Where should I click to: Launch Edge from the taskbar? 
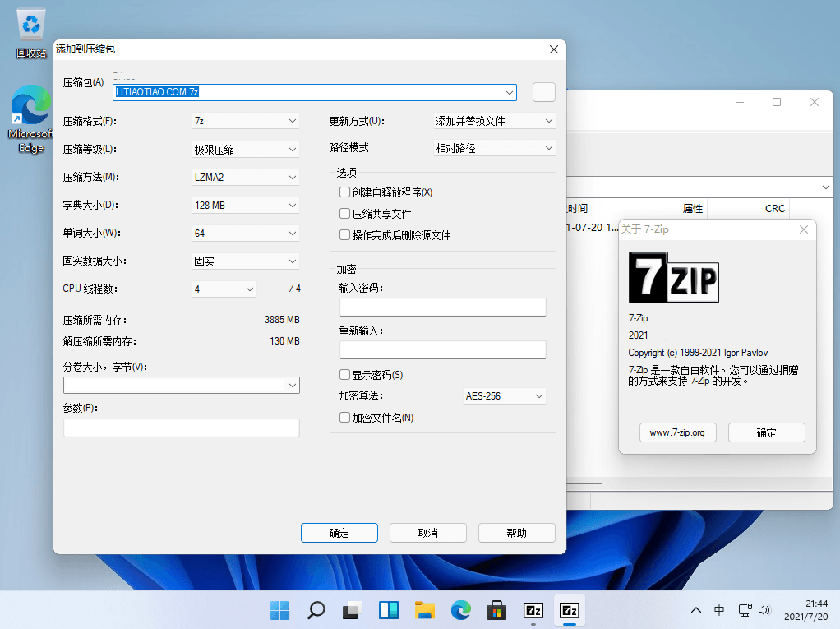point(461,610)
